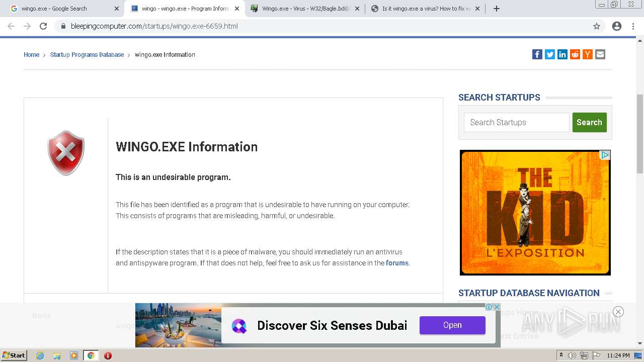Share page on LinkedIn icon
This screenshot has height=362, width=644.
tap(562, 54)
